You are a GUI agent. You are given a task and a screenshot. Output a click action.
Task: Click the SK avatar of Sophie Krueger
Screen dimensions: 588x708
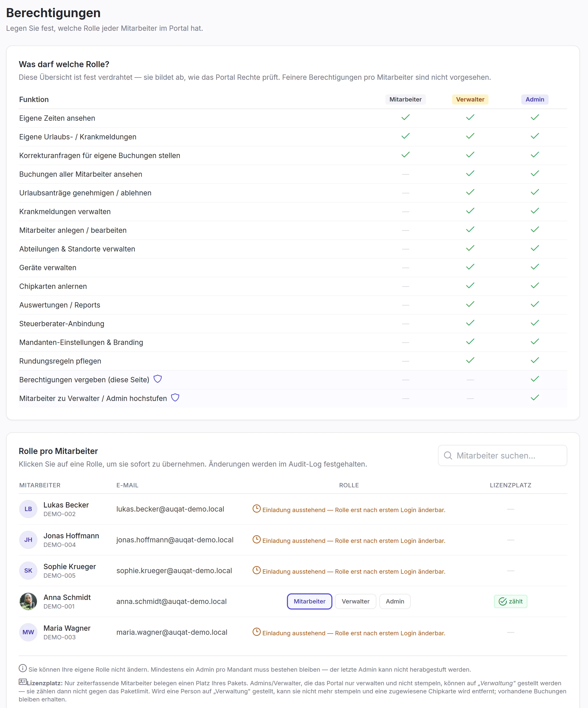tap(28, 570)
